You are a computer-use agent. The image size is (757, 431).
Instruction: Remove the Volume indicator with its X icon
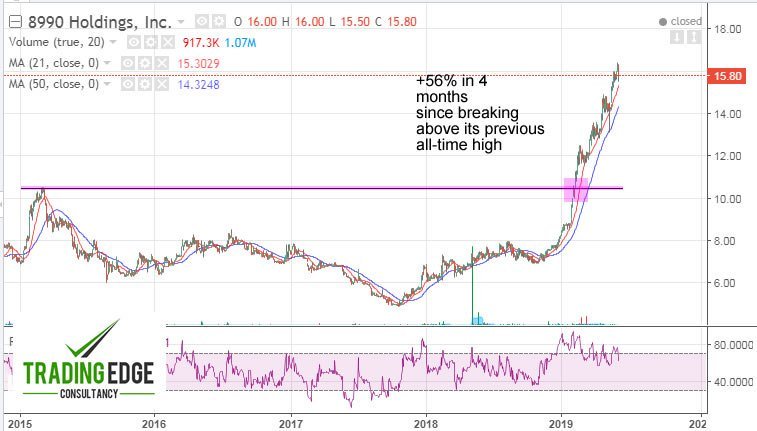coord(168,42)
